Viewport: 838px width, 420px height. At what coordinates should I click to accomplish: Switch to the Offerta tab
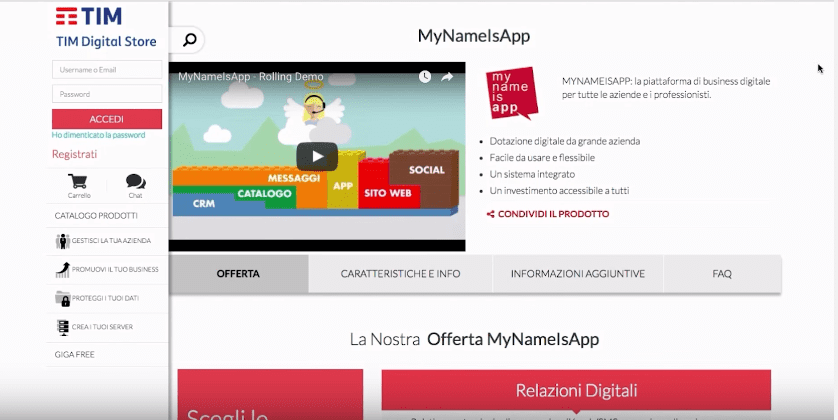coord(238,273)
